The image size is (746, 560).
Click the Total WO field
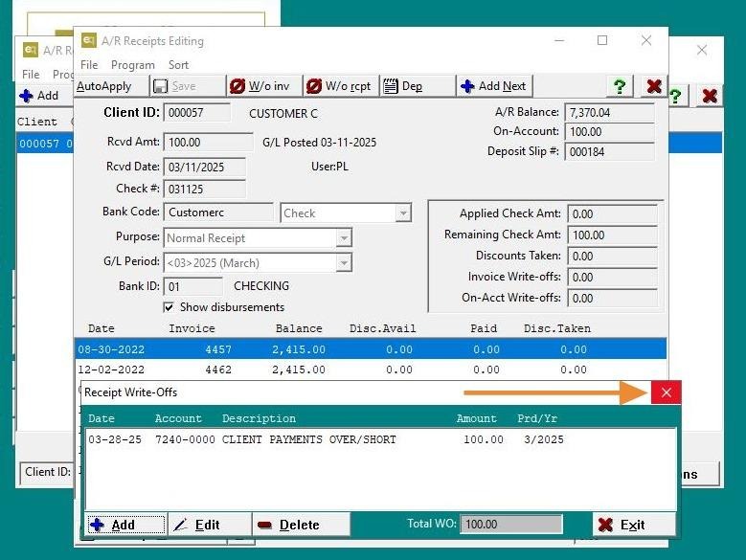pyautogui.click(x=511, y=524)
